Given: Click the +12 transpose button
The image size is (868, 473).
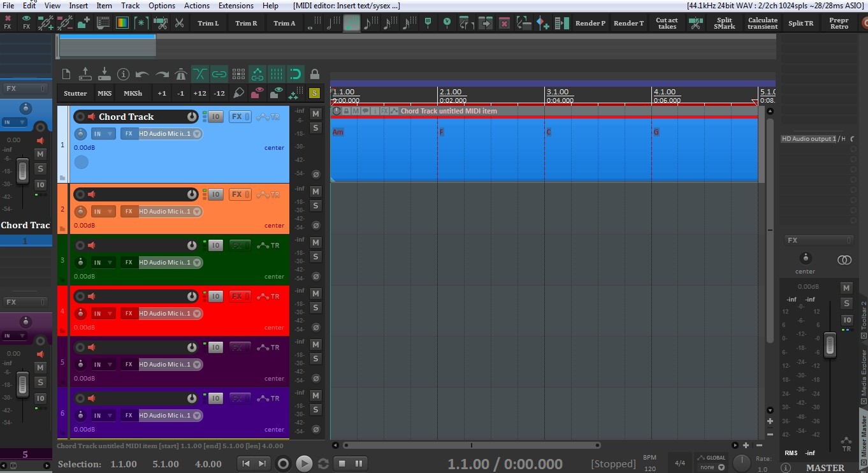Looking at the screenshot, I should [199, 93].
